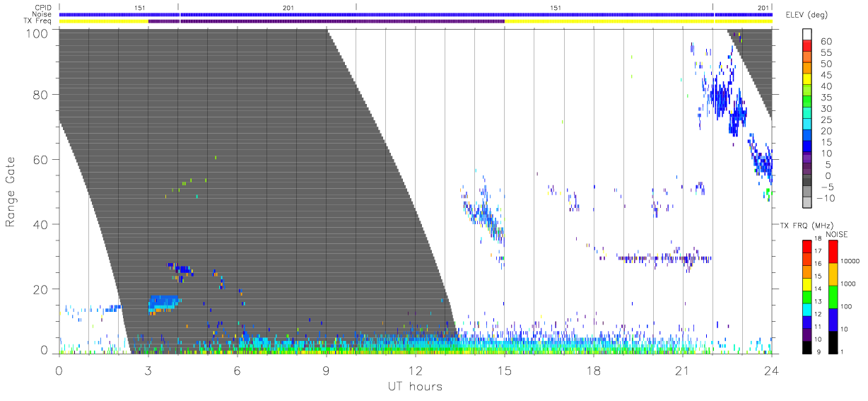Click the green segment of NOISE colorbar
Screen dimensions: 868x401
coord(833,296)
